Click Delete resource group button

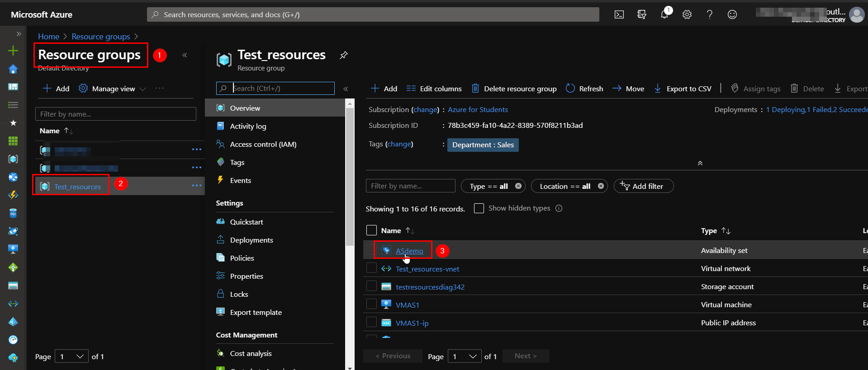[514, 89]
